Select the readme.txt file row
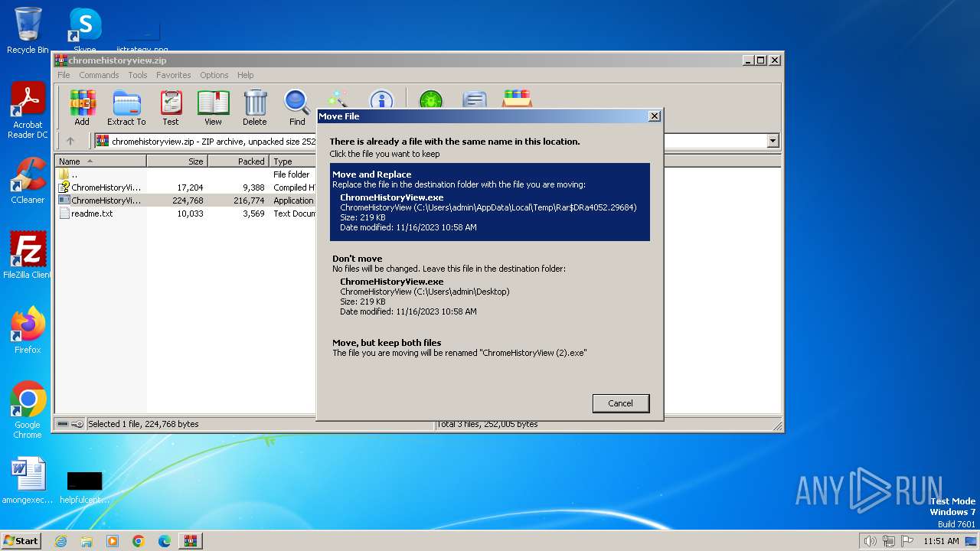980x551 pixels. click(x=186, y=214)
